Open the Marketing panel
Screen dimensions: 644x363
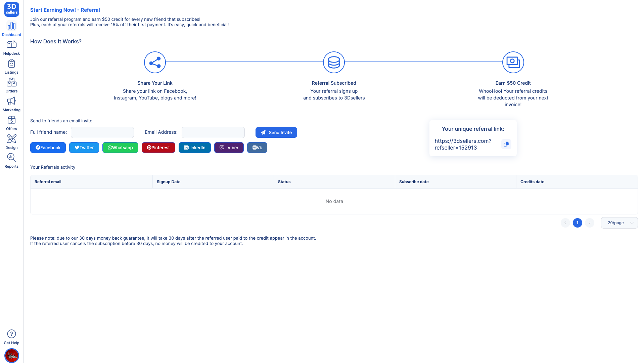11,104
